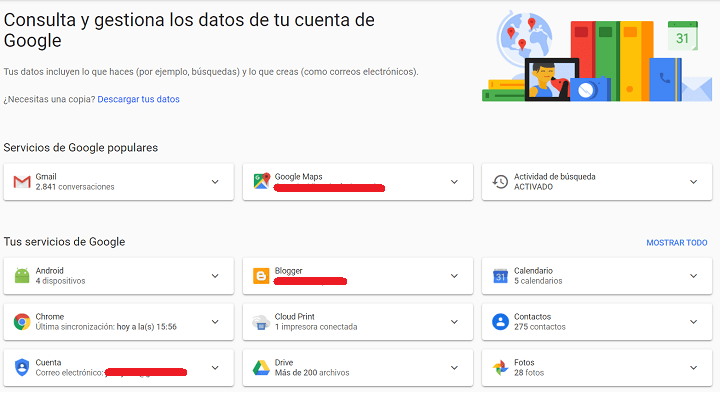The height and width of the screenshot is (394, 720).
Task: Expand the Calendario card chevron
Action: click(693, 276)
